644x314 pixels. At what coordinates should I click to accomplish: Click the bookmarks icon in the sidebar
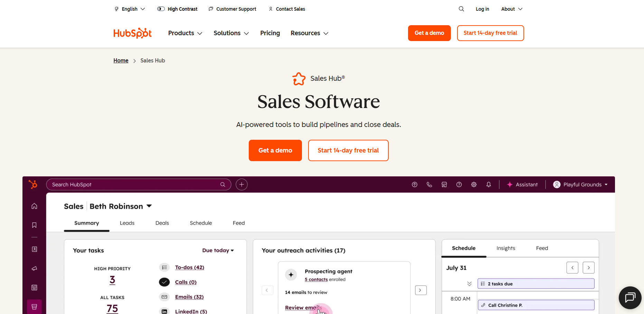click(x=34, y=225)
